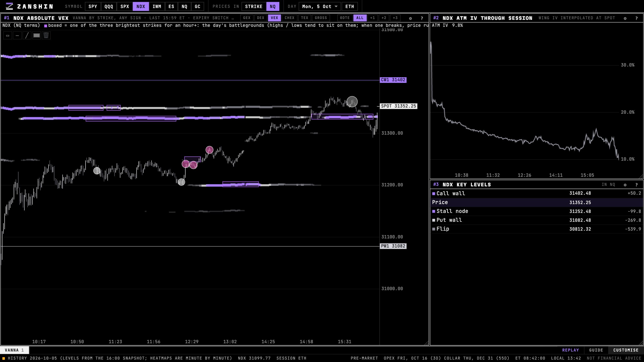Filter expiry to 0DTE
The height and width of the screenshot is (362, 644).
pos(345,18)
